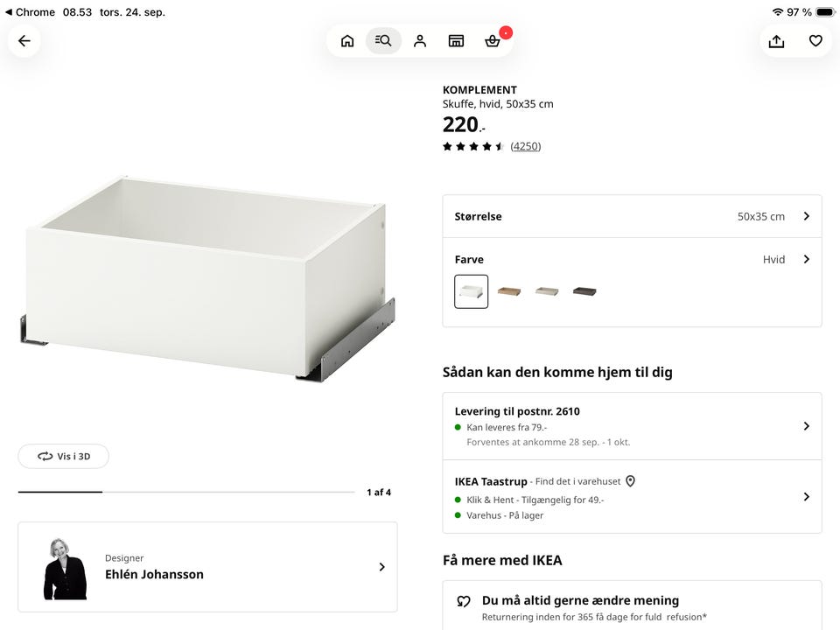Expand the Farve color selector
Viewport: 840px width, 630px height.
[x=632, y=259]
